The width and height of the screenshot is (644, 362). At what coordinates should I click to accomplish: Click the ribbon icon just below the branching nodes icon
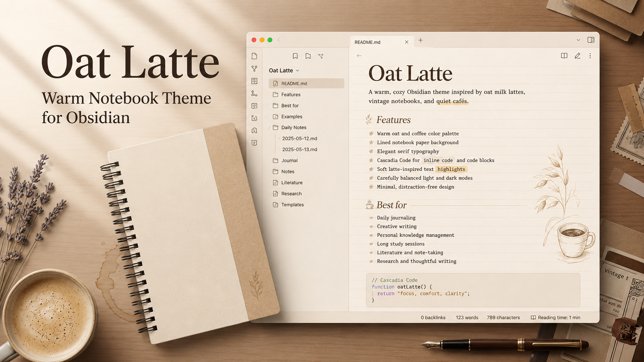[254, 106]
